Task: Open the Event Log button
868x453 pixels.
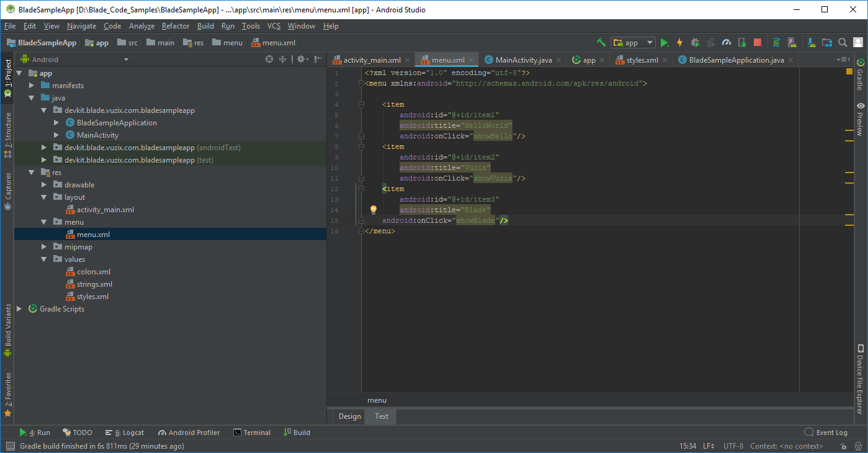Action: [826, 433]
